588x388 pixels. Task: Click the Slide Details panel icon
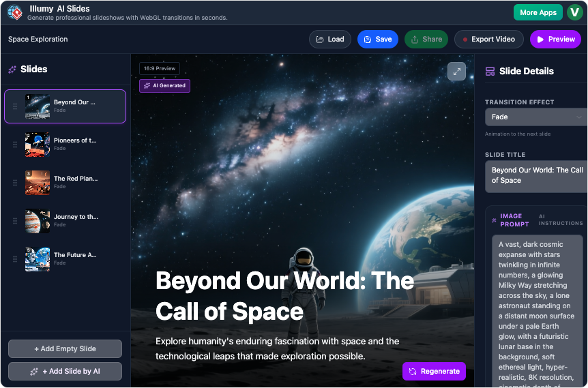489,72
